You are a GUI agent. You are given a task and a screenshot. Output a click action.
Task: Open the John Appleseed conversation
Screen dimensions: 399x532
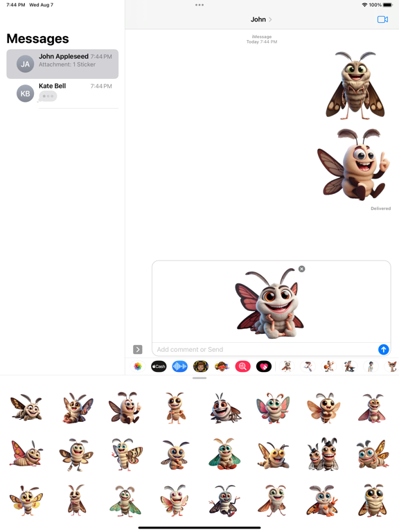pos(62,64)
